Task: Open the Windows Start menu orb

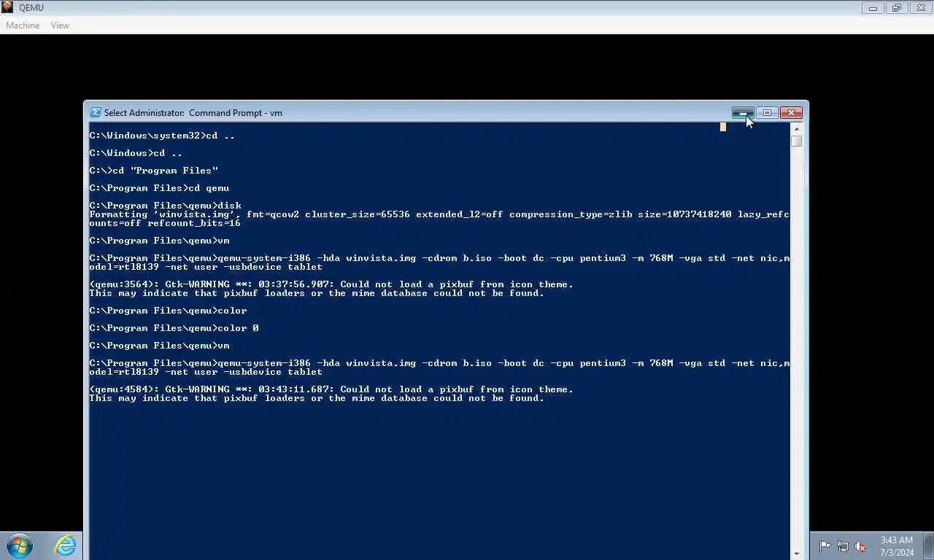Action: pyautogui.click(x=19, y=545)
